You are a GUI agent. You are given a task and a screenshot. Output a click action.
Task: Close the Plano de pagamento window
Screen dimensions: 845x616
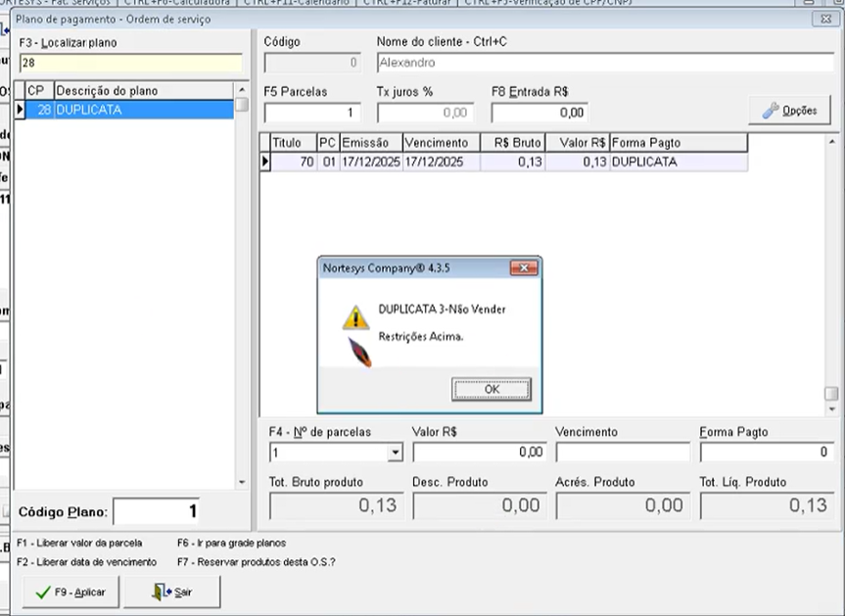(x=823, y=20)
